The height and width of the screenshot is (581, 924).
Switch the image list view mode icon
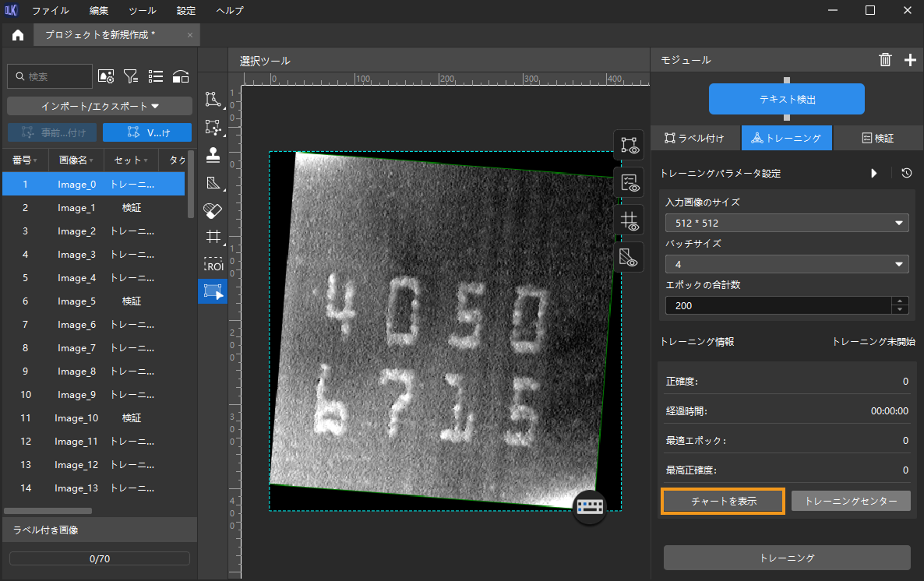[156, 76]
